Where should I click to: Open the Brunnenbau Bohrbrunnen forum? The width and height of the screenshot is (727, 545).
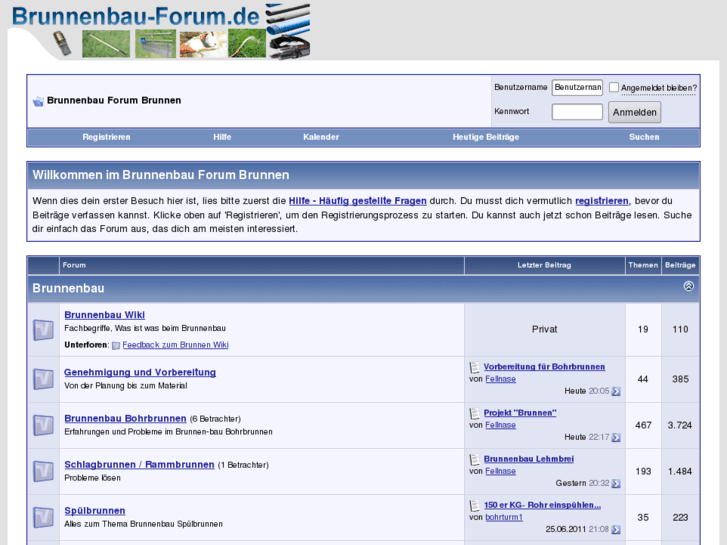(x=125, y=418)
